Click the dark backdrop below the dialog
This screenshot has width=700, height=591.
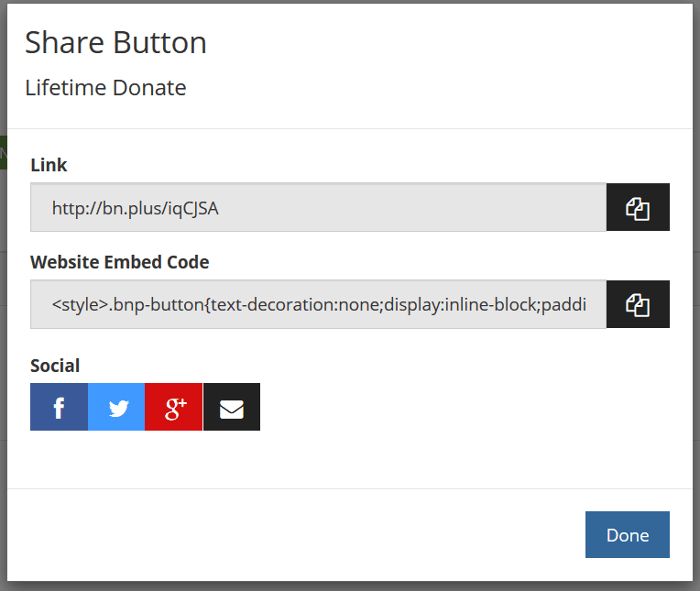pos(348,586)
